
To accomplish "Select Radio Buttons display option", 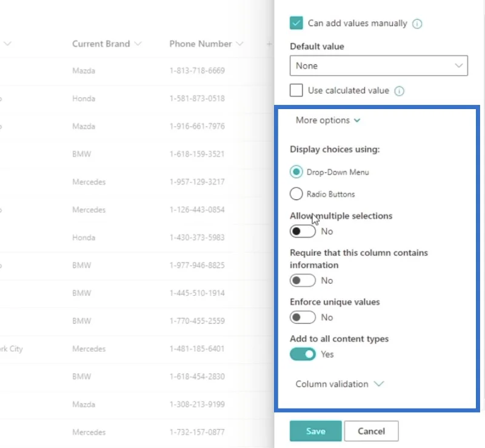I will [x=296, y=194].
